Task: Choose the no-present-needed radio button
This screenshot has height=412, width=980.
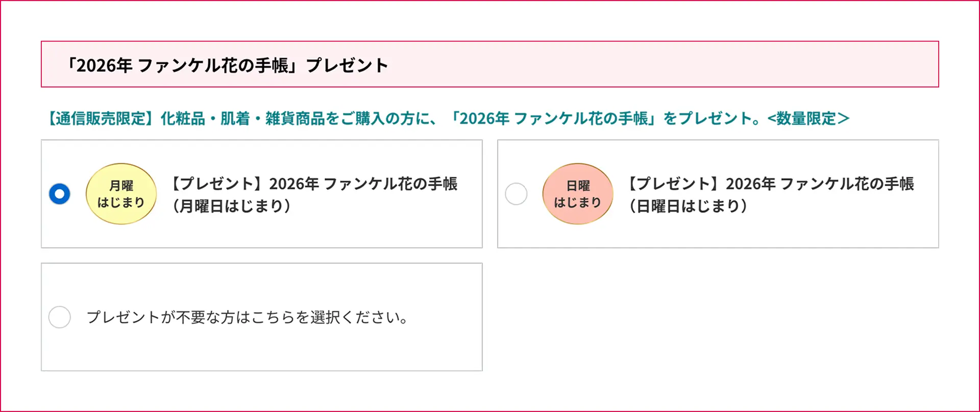Action: click(60, 317)
